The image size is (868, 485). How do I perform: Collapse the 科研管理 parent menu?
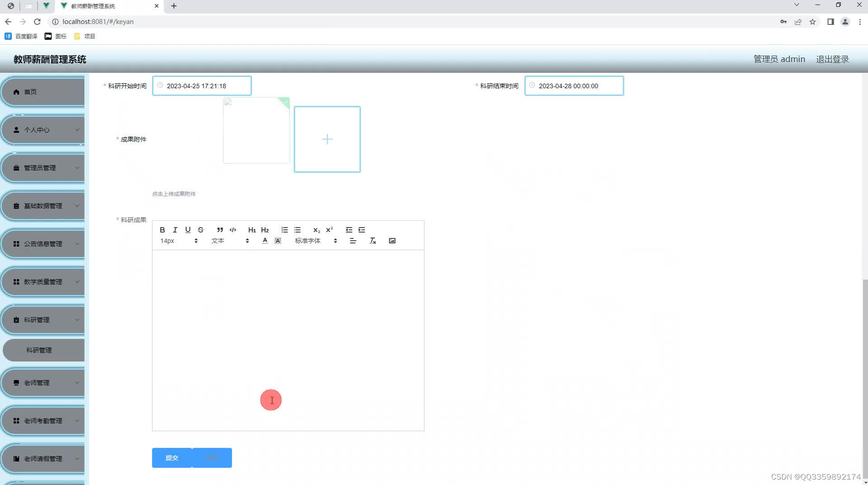click(43, 320)
